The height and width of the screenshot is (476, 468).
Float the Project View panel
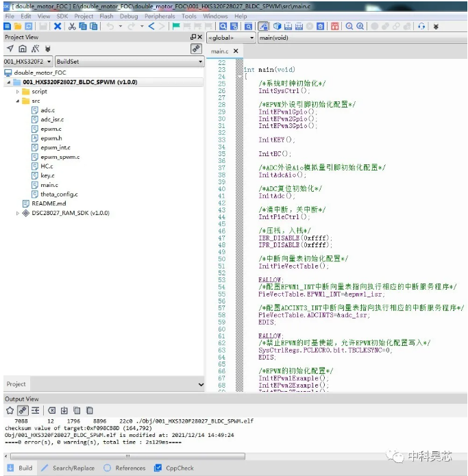coord(193,37)
